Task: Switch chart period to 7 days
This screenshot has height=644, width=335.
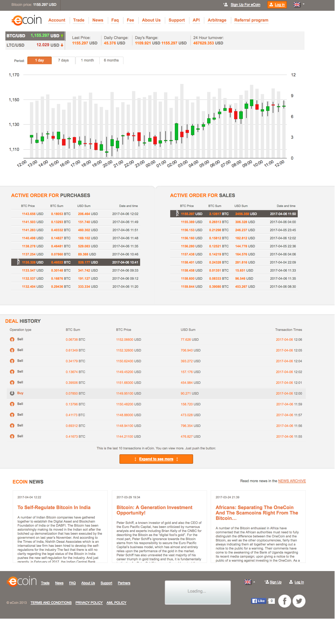Action: [x=63, y=60]
